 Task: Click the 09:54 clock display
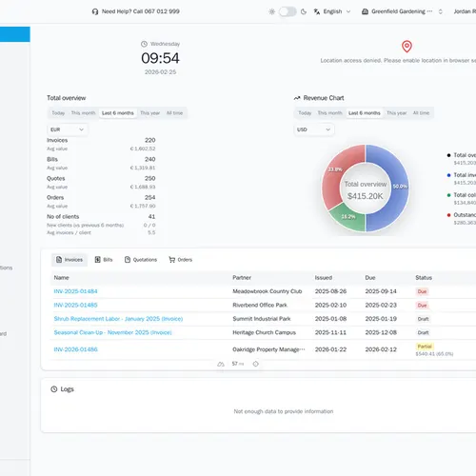[160, 58]
